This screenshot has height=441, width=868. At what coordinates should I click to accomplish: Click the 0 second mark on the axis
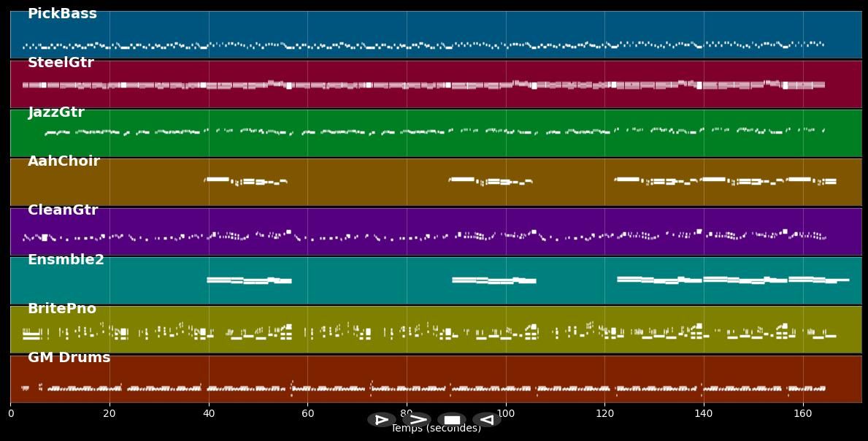10,414
